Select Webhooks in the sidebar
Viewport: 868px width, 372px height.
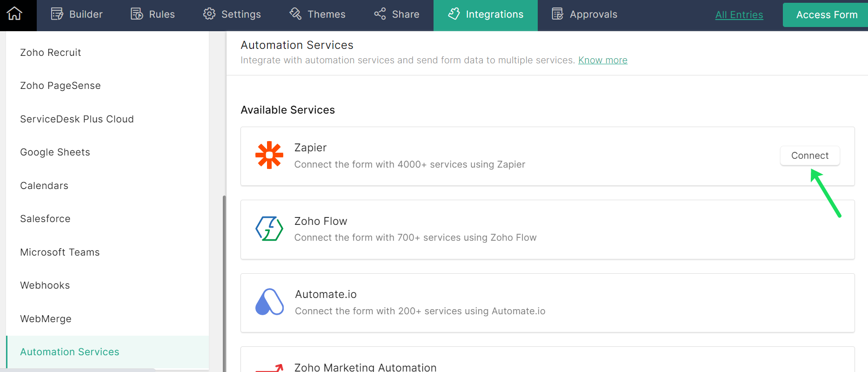(x=45, y=285)
